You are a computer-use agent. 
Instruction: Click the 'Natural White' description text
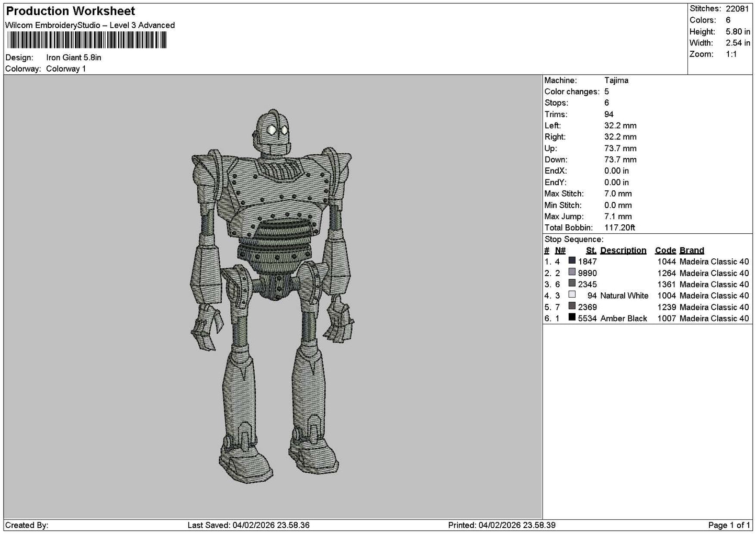[624, 296]
